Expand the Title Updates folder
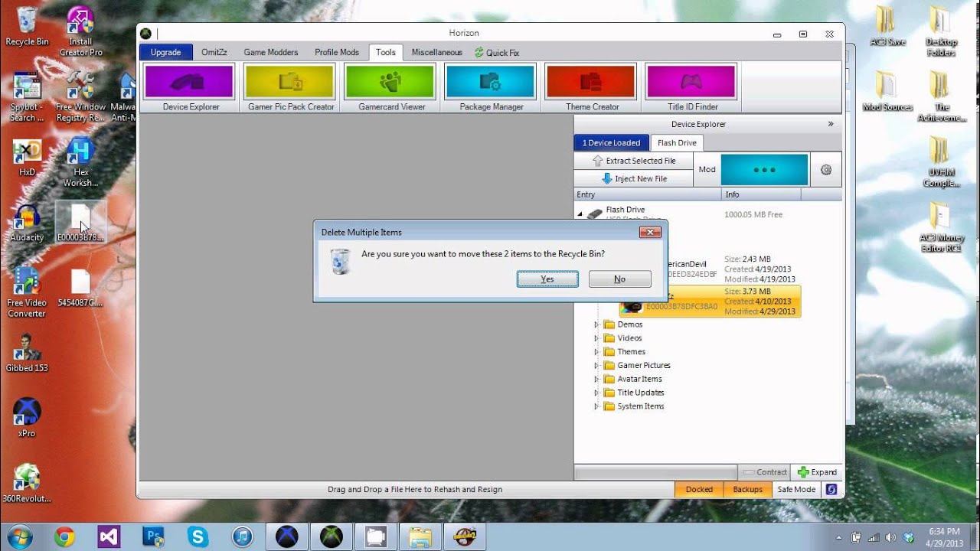The width and height of the screenshot is (980, 551). coord(596,393)
